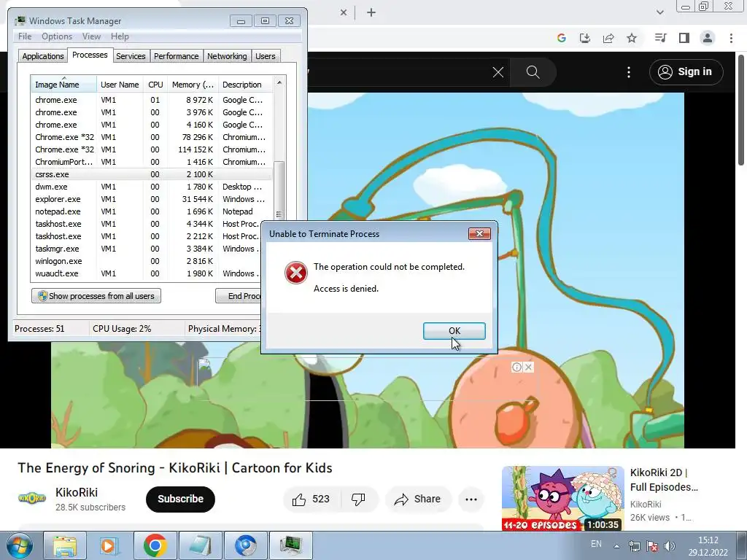
Task: Open KikoRiki 2D Full Episodes thumbnail
Action: (562, 498)
